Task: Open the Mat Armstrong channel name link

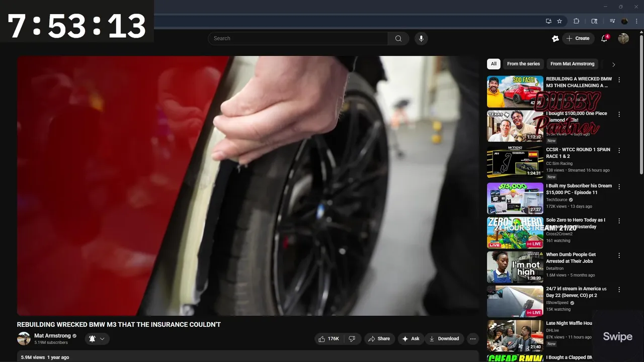Action: coord(52,336)
